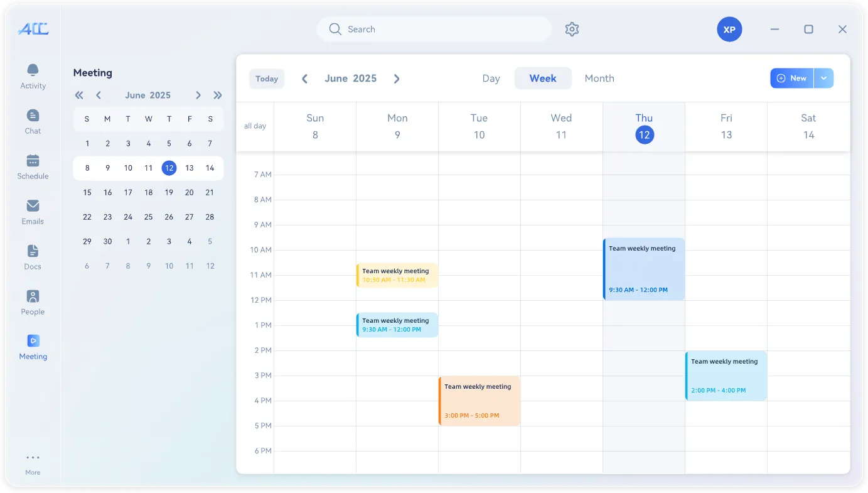Select June 25 in mini calendar
This screenshot has width=868, height=493.
point(149,217)
